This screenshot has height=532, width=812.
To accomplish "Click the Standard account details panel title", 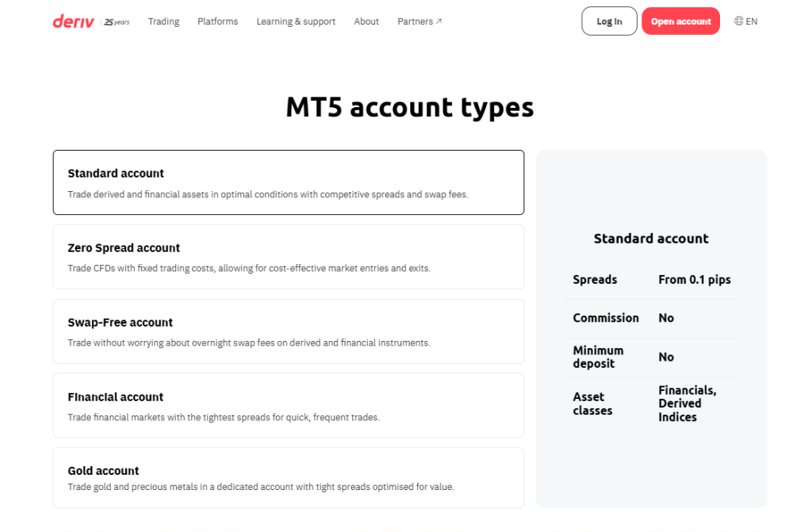I will [651, 239].
